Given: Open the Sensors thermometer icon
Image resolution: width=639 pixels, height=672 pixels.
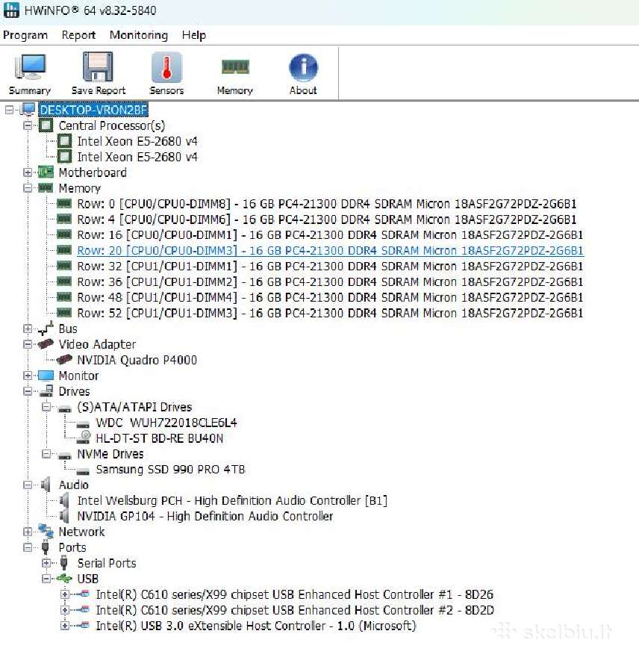Looking at the screenshot, I should point(166,67).
